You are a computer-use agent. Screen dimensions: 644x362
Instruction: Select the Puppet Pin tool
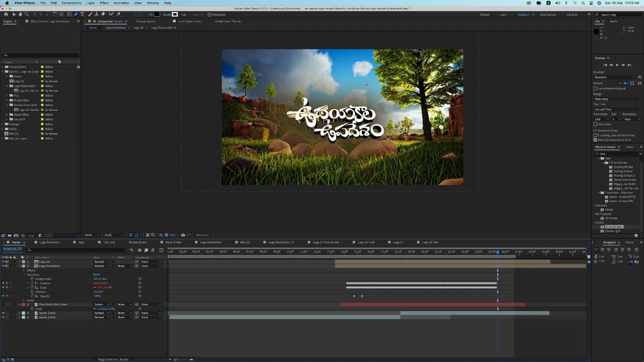click(x=119, y=14)
